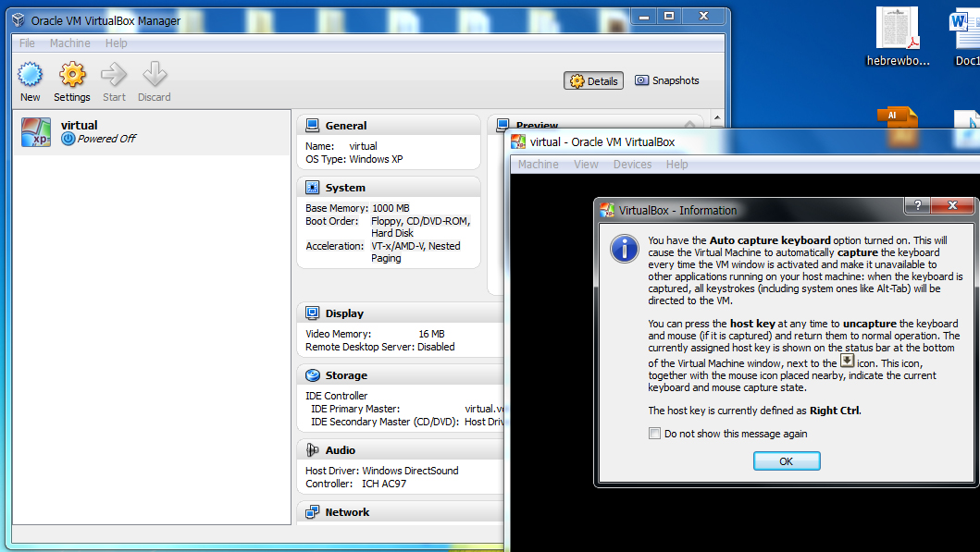This screenshot has height=552, width=980.
Task: Open the File menu in VirtualBox Manager
Action: click(x=27, y=43)
